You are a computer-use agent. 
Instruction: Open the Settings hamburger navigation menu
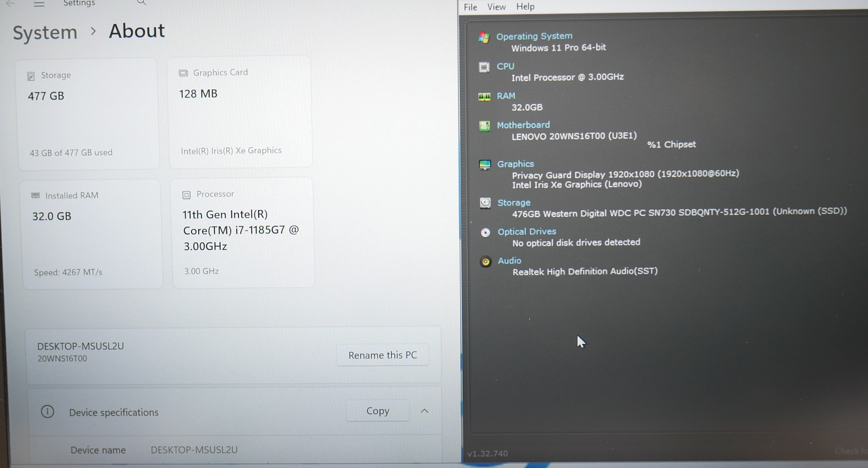(39, 4)
